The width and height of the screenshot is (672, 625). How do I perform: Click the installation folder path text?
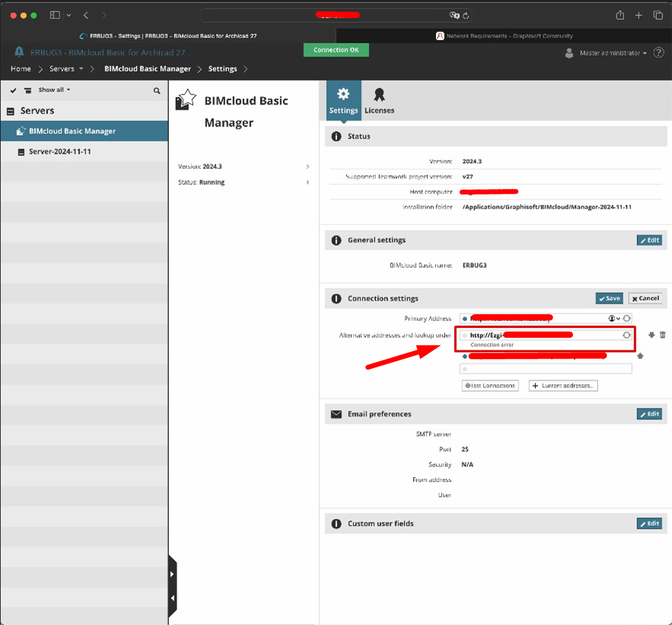547,207
